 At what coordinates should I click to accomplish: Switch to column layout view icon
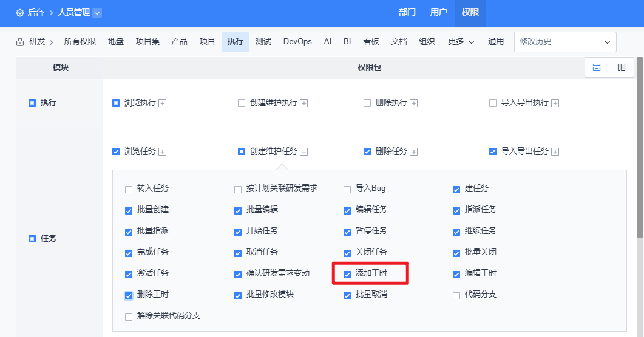tap(622, 67)
